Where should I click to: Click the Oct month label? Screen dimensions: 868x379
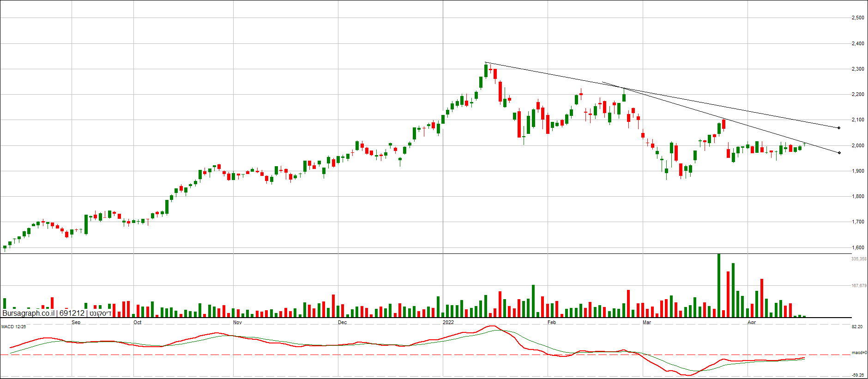point(138,322)
